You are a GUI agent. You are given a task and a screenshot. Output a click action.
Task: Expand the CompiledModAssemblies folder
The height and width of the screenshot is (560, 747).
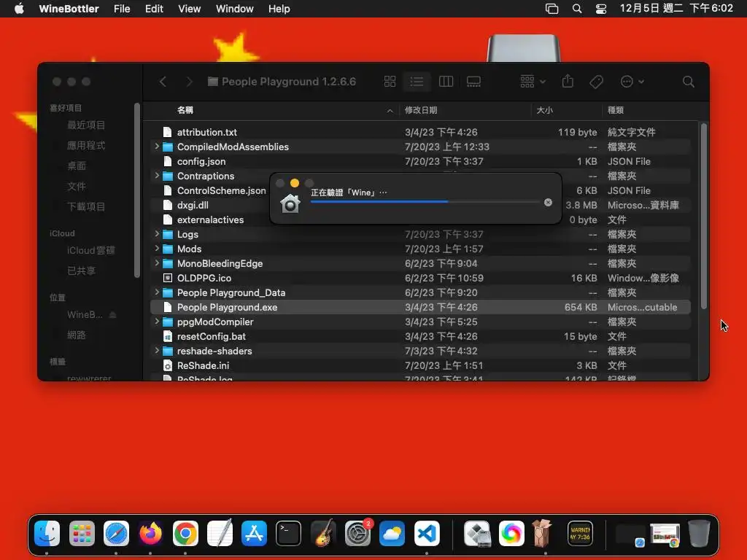coord(157,147)
